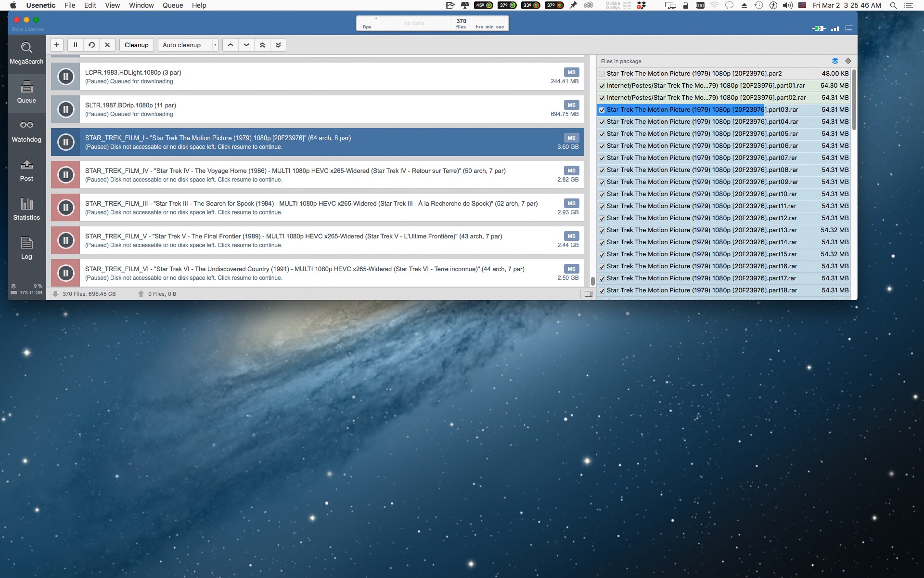Click the MS badge on LCPR.1983 row
Image resolution: width=924 pixels, height=578 pixels.
coord(571,72)
